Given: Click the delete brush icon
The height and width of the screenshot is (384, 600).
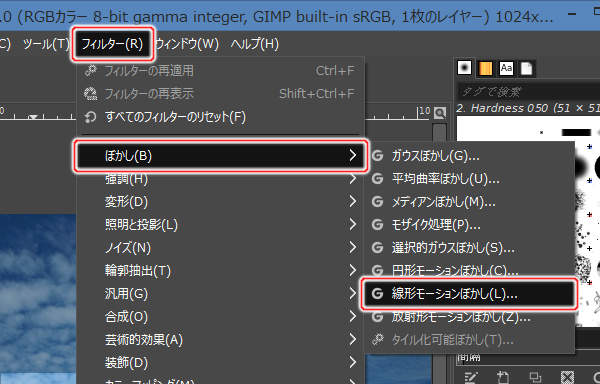Looking at the screenshot, I should 567,378.
